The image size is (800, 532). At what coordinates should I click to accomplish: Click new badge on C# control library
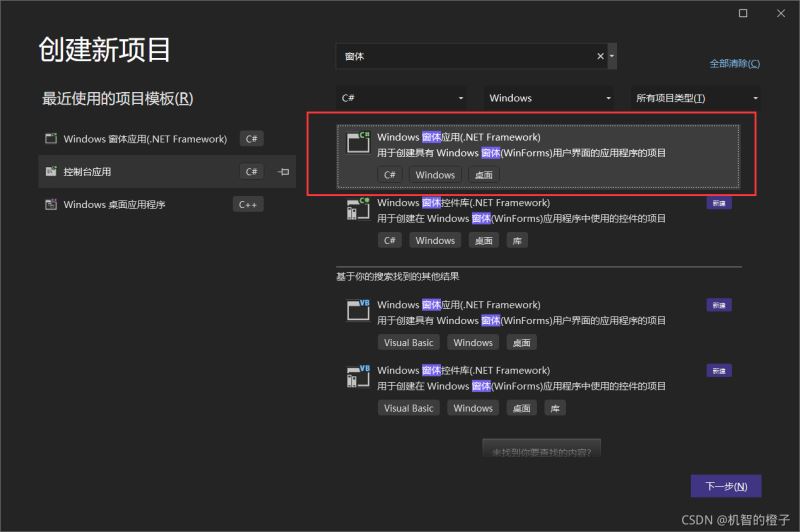click(x=719, y=204)
